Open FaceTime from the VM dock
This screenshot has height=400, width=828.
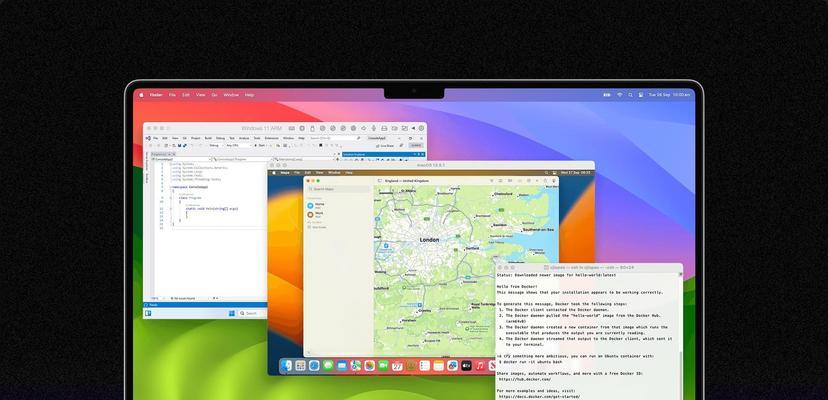coord(383,366)
